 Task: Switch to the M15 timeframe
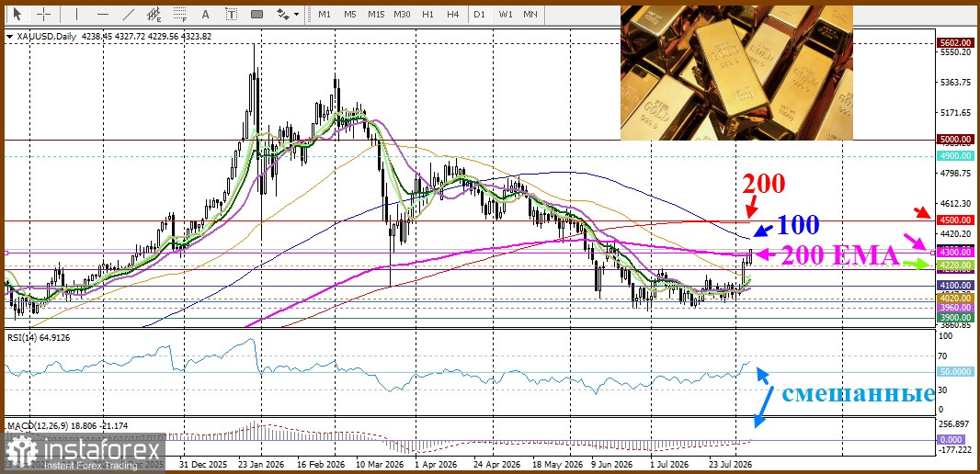[376, 14]
